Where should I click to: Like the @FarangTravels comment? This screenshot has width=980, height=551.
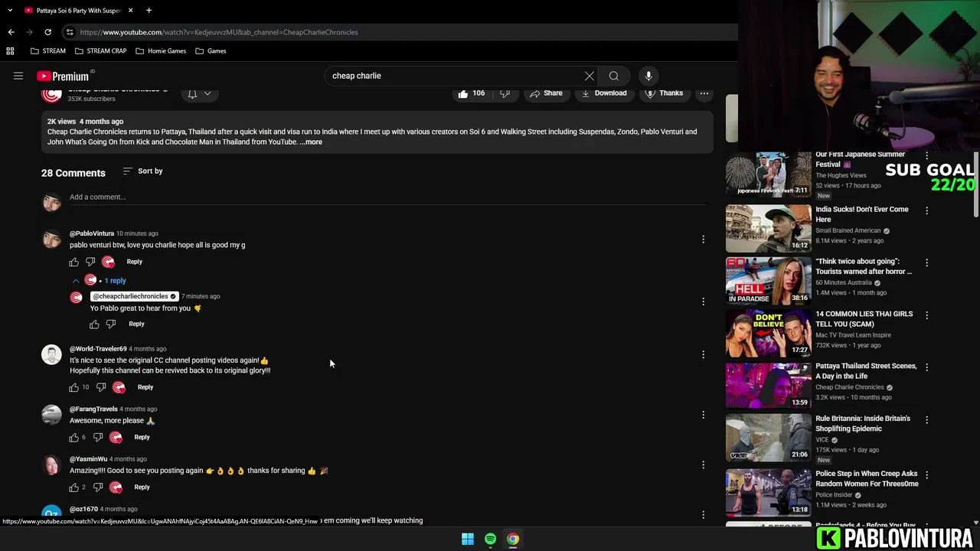pyautogui.click(x=74, y=438)
